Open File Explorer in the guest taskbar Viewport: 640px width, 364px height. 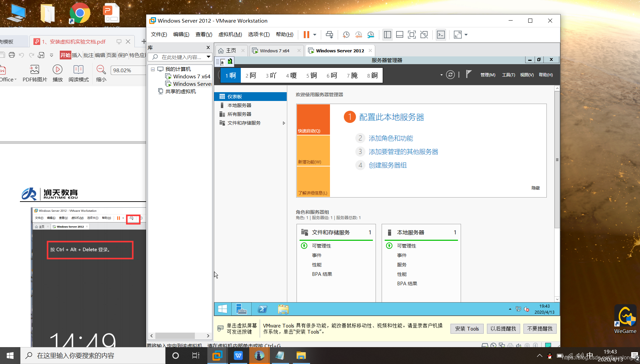tap(283, 309)
